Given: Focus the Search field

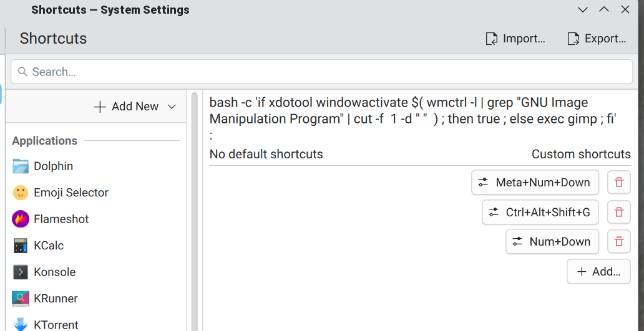Looking at the screenshot, I should pos(321,72).
